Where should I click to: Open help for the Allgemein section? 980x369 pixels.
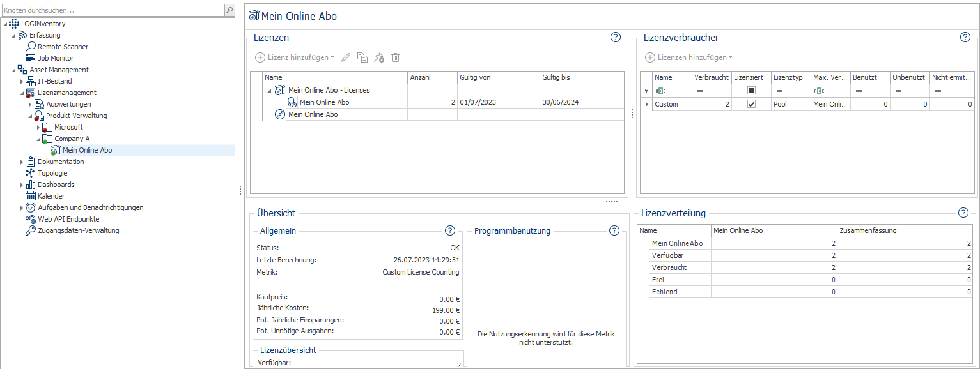450,230
